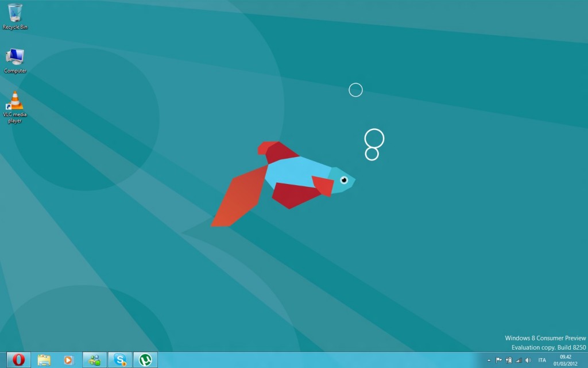This screenshot has height=368, width=588.
Task: Select the Computer desktop icon
Action: pyautogui.click(x=15, y=61)
